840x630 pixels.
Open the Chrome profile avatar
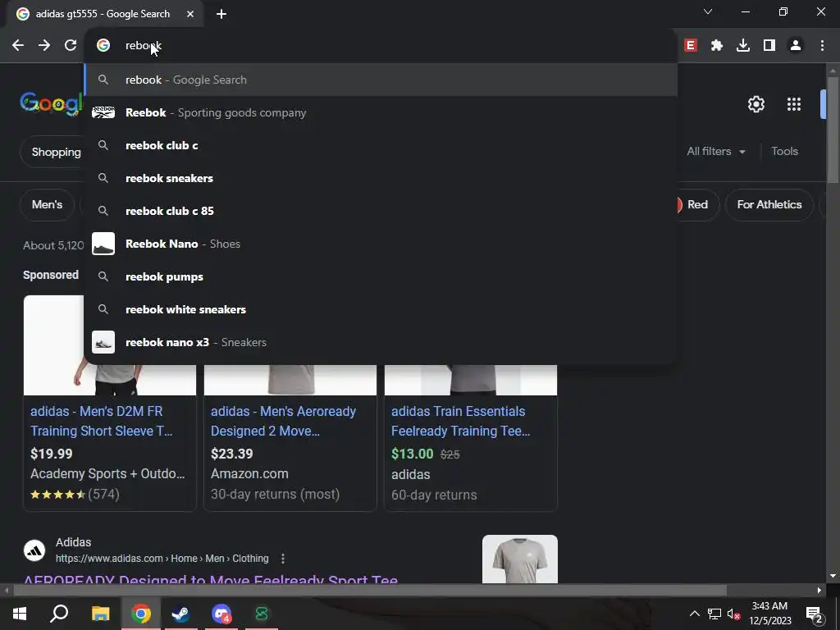[x=796, y=46]
